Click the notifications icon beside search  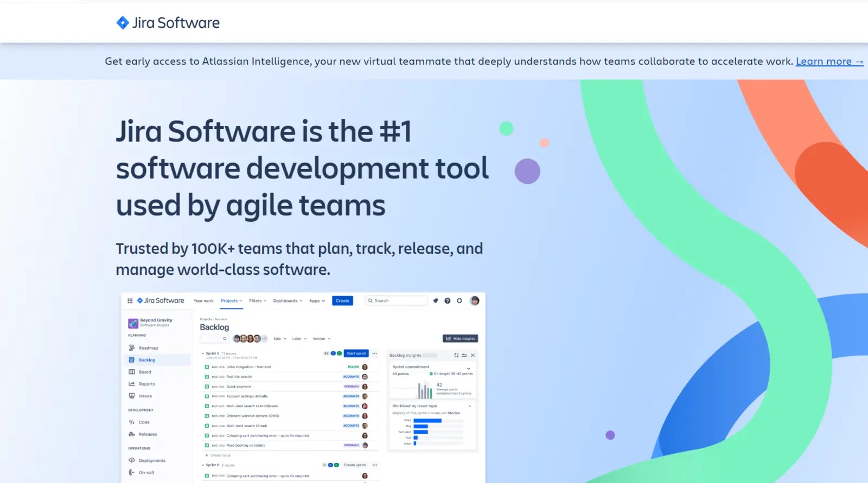click(x=435, y=301)
